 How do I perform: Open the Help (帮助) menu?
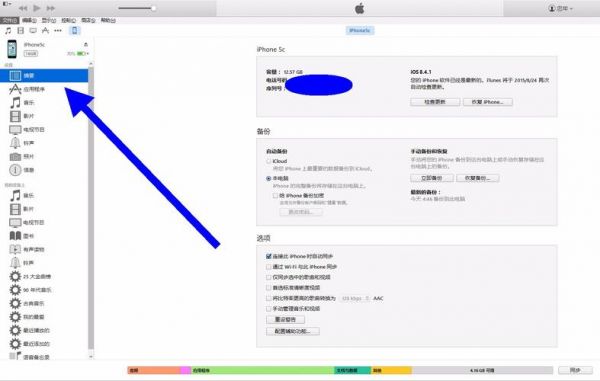tap(108, 20)
